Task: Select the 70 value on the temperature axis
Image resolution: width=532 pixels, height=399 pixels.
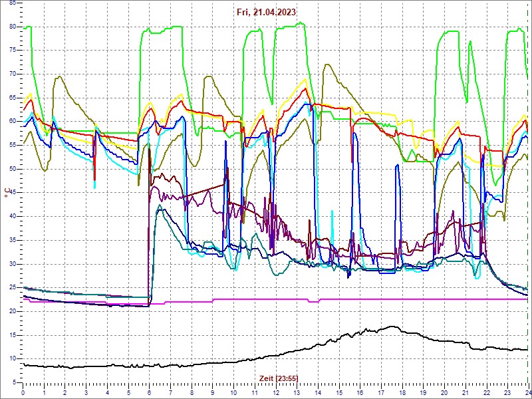Action: click(12, 74)
